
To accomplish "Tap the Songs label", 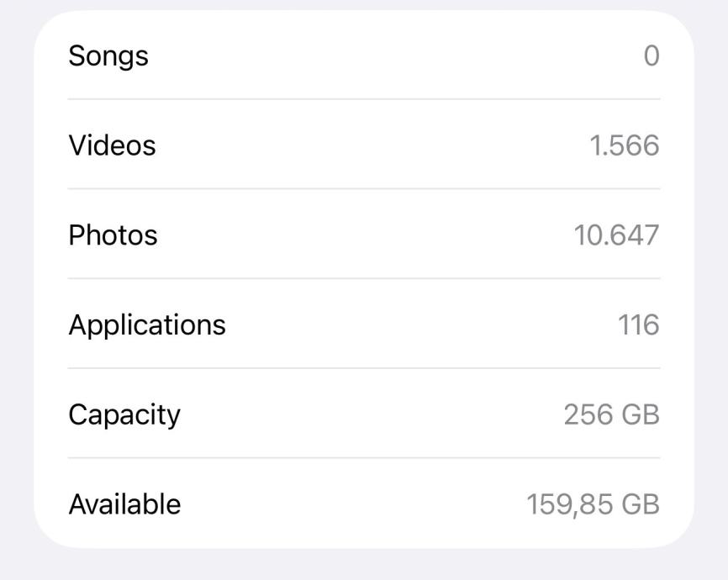I will click(x=108, y=56).
